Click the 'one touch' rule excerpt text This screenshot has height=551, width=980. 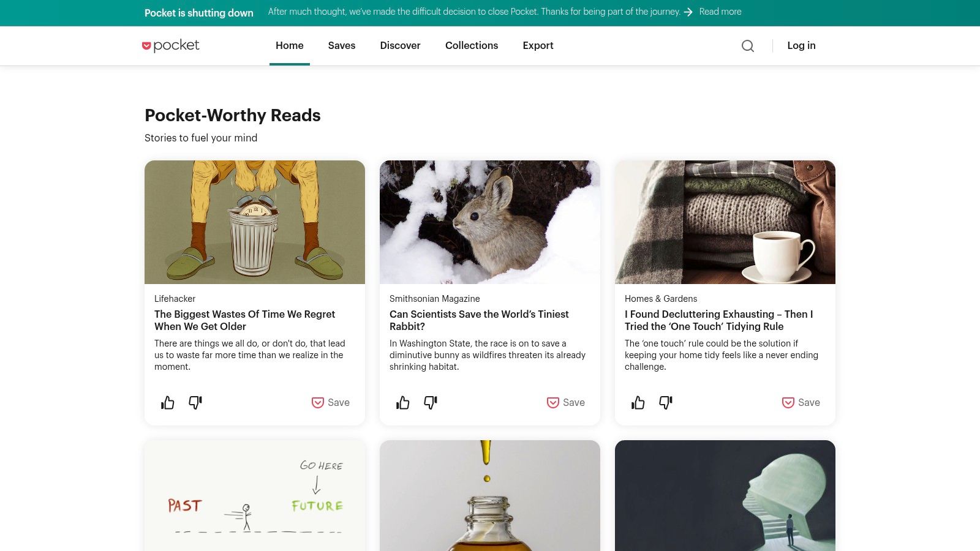coord(722,355)
